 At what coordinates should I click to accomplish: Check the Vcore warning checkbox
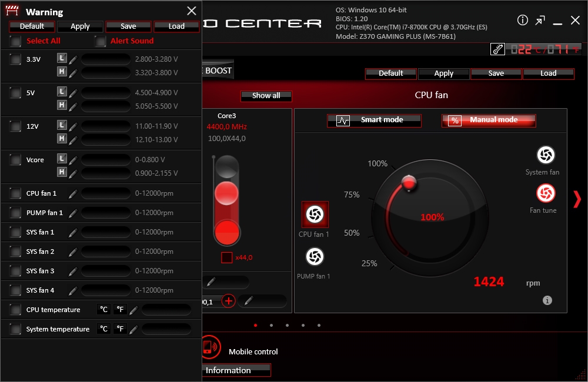[x=15, y=160]
